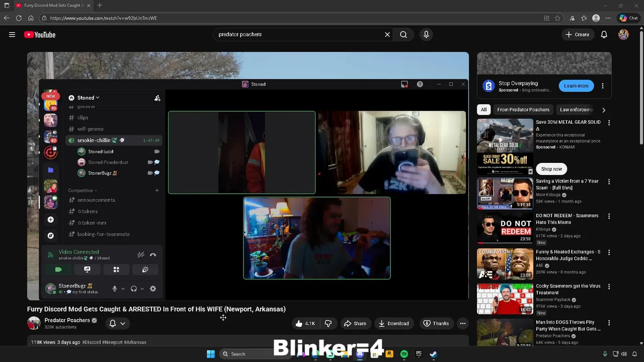Viewport: 644px width, 362px height.
Task: Click Learn more on Stop Overpaying ad
Action: tap(576, 86)
